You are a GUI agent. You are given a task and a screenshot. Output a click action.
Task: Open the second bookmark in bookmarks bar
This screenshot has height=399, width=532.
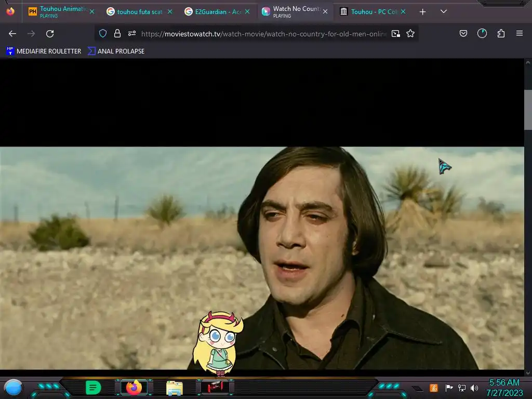[116, 51]
